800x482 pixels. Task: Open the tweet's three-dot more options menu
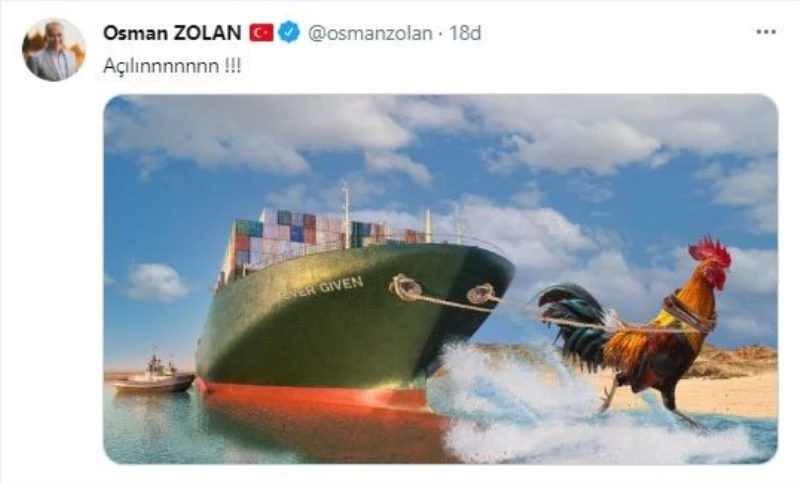[x=766, y=32]
